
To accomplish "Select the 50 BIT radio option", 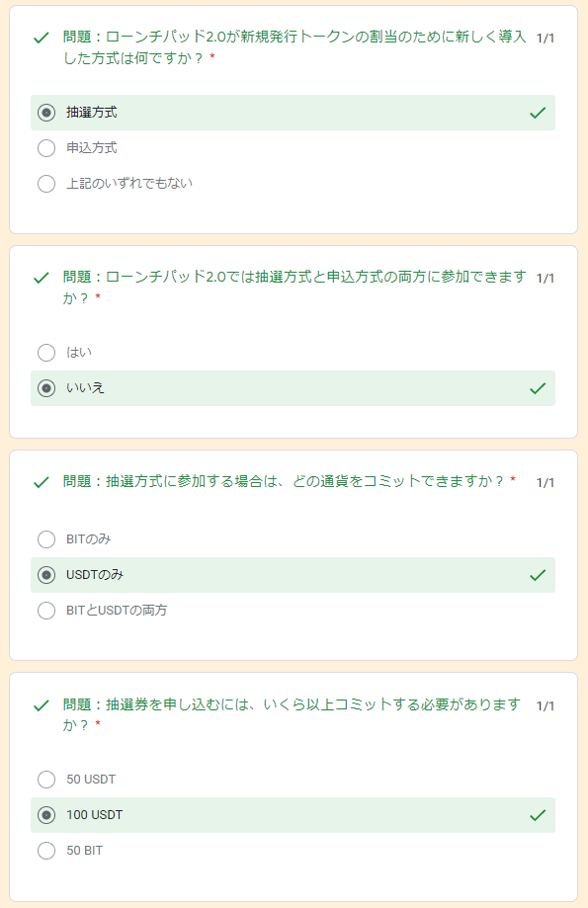I will click(46, 851).
